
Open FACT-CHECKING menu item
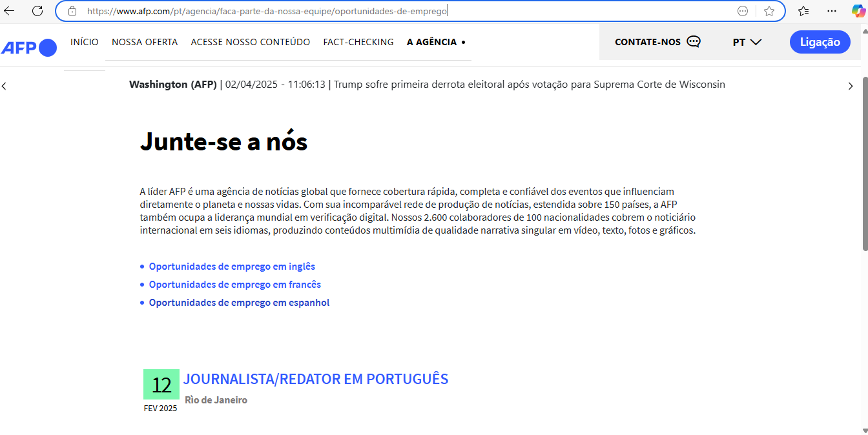point(358,42)
